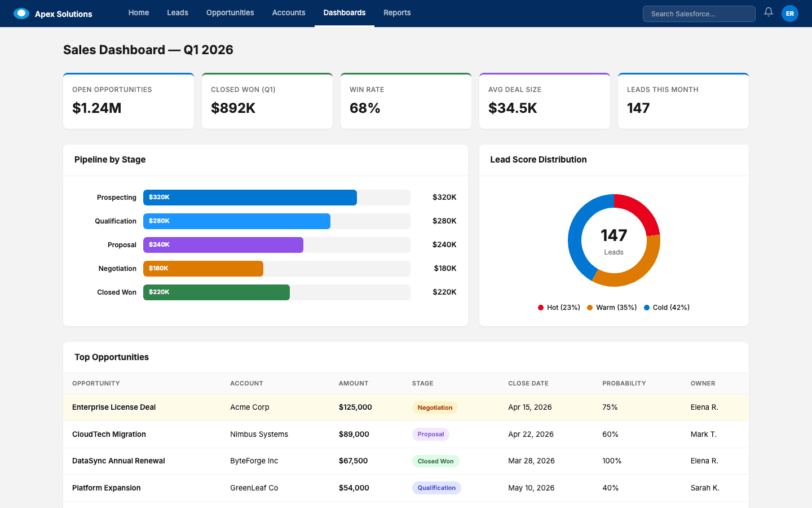This screenshot has width=812, height=508.
Task: Click the Apex Solutions cloud logo
Action: click(21, 13)
